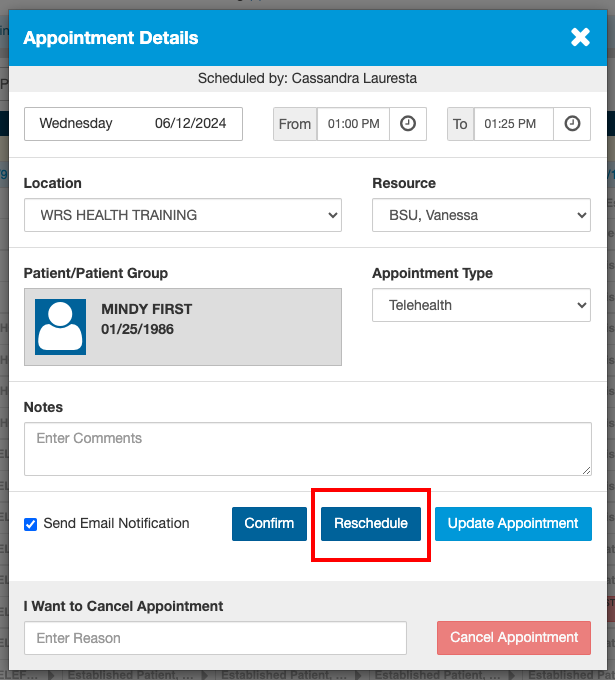This screenshot has width=615, height=680.
Task: Uncheck Send Email Notification checkbox
Action: (31, 524)
